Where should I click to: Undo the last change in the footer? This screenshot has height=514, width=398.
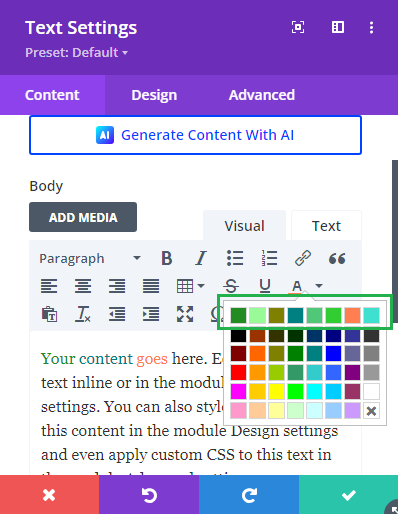tap(149, 495)
